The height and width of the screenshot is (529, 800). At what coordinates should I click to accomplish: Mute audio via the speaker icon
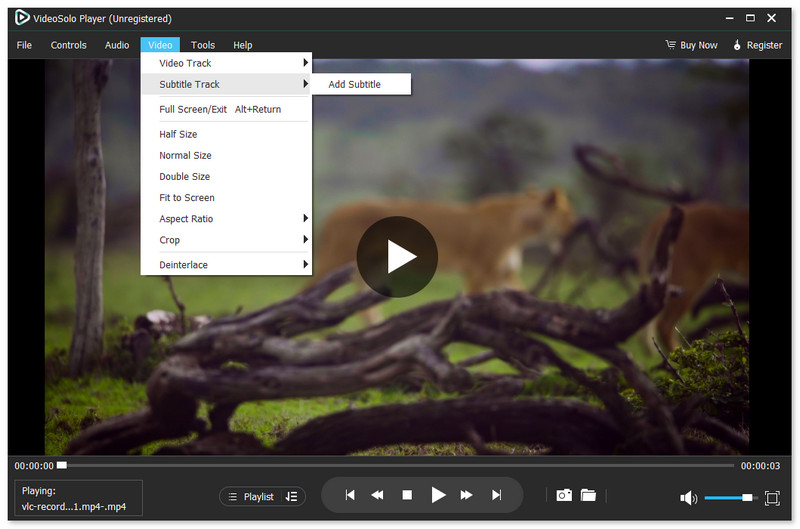click(688, 498)
